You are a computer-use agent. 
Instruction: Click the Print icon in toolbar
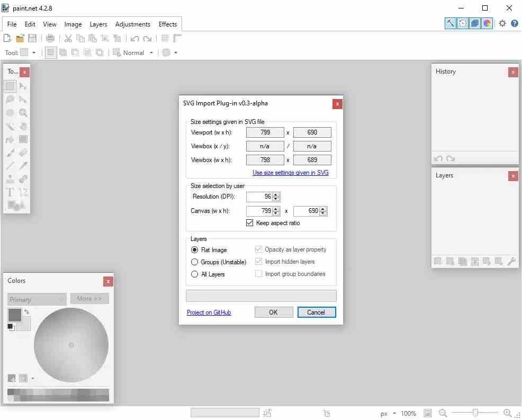[x=50, y=38]
